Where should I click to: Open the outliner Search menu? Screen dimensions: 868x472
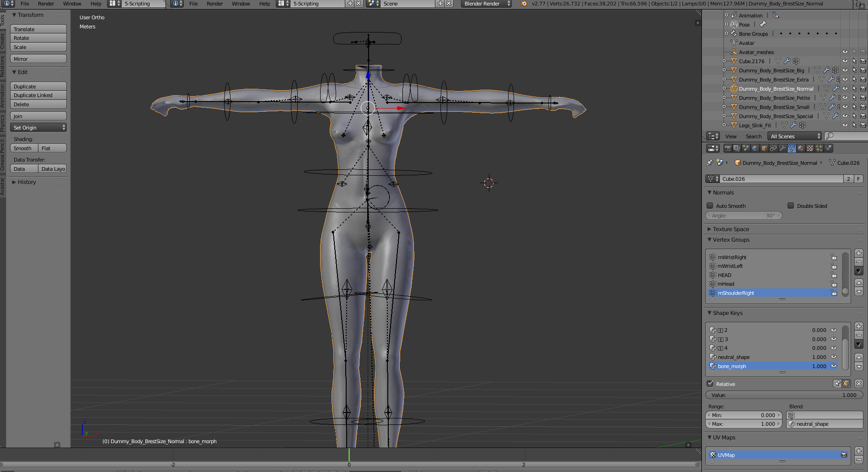click(x=753, y=136)
